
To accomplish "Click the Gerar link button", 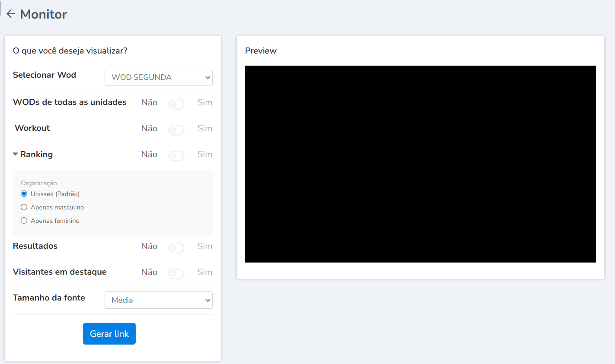I will click(x=109, y=334).
